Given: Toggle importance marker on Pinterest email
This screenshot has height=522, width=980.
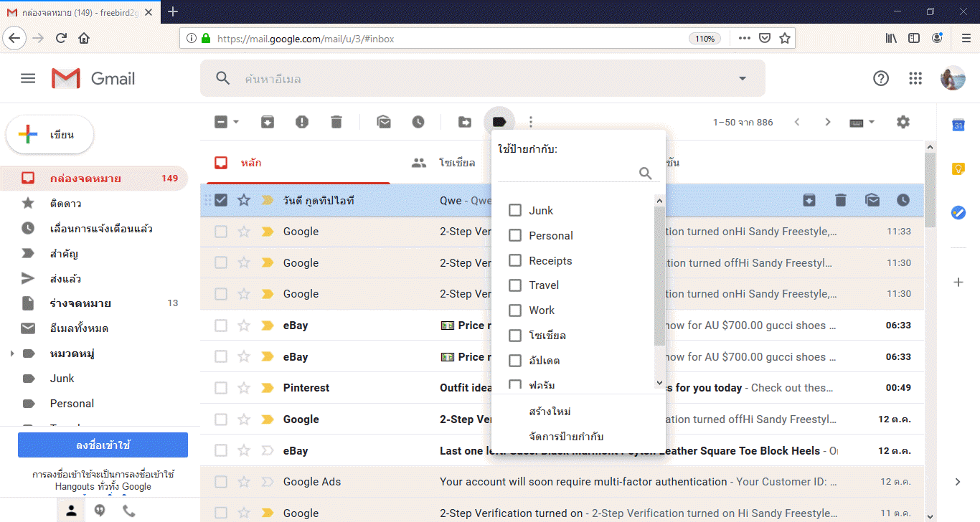Looking at the screenshot, I should (x=268, y=388).
